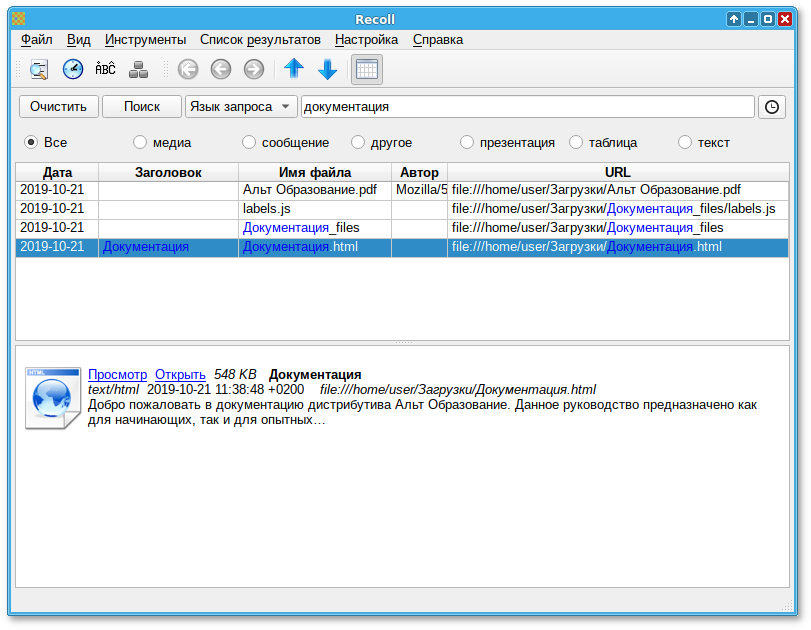This screenshot has height=630, width=811.
Task: Click the search query input field
Action: (528, 107)
